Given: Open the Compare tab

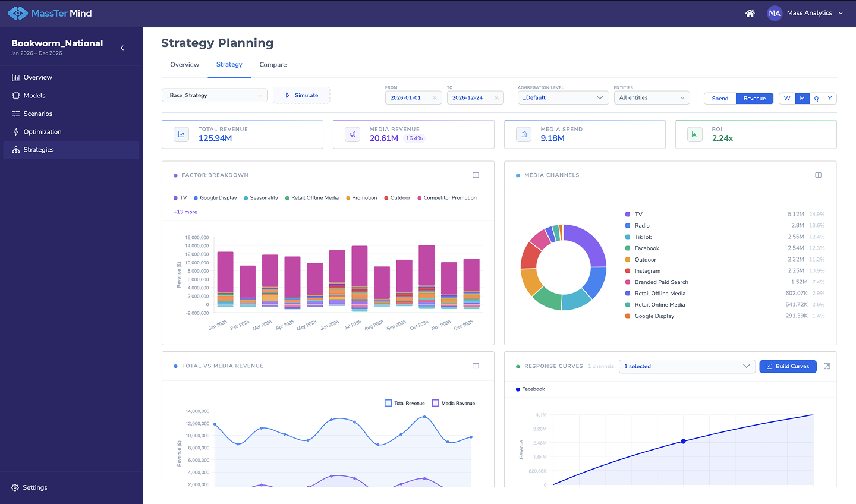Looking at the screenshot, I should (x=273, y=65).
